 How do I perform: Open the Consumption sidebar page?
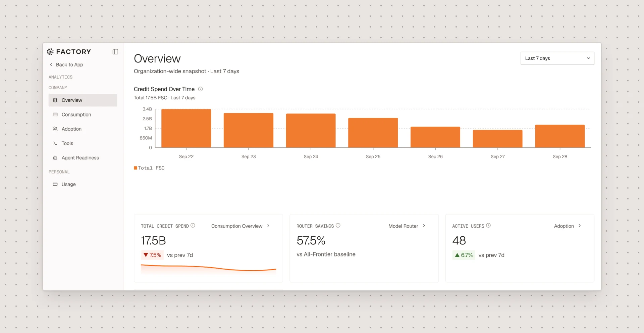coord(83,115)
